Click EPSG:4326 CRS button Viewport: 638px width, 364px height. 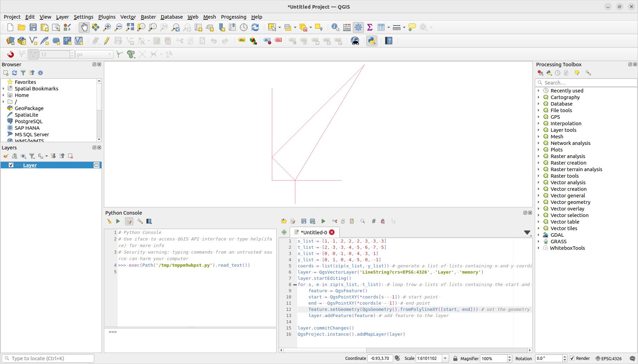point(608,358)
